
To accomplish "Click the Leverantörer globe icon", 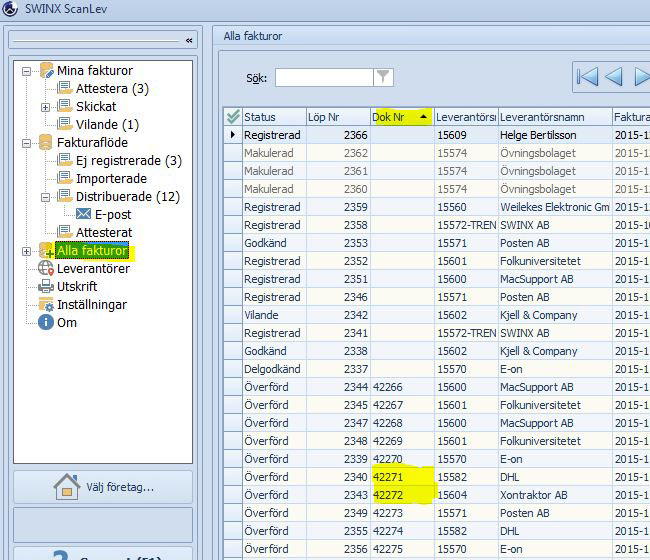I will coord(46,268).
